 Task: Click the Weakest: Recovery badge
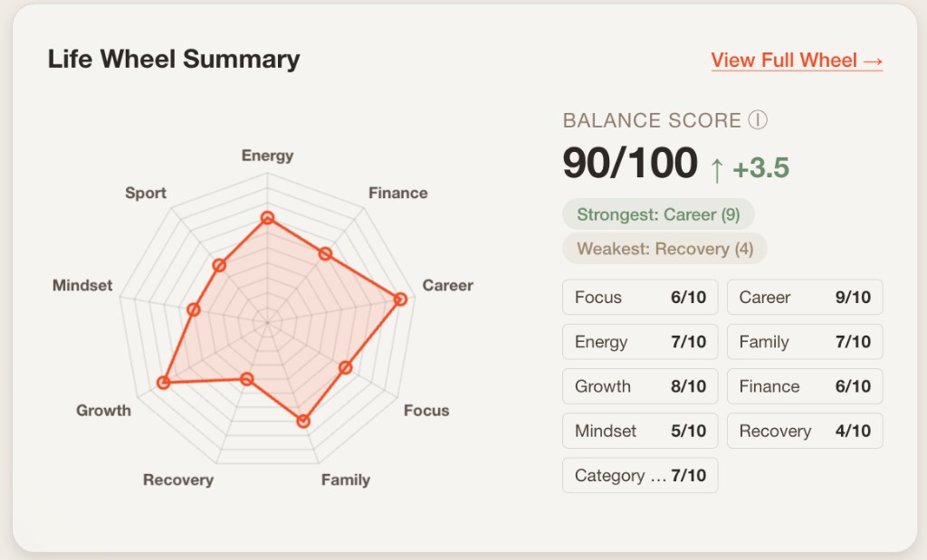pyautogui.click(x=664, y=249)
